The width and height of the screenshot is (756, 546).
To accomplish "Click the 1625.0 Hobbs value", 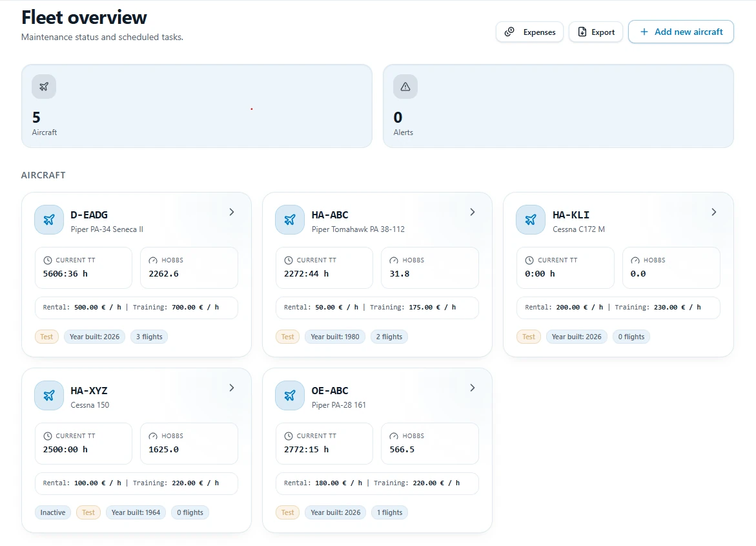I will tap(163, 450).
